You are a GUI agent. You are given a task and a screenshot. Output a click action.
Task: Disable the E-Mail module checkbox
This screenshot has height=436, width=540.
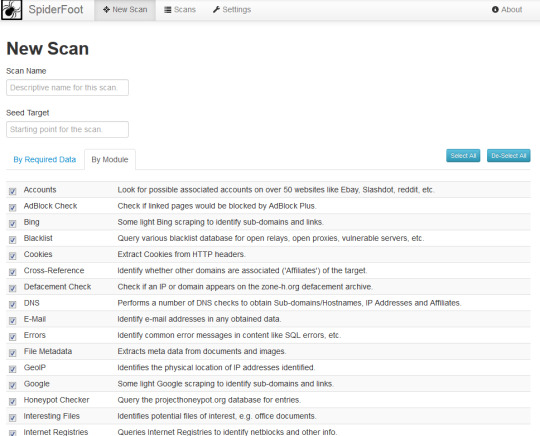tap(13, 321)
